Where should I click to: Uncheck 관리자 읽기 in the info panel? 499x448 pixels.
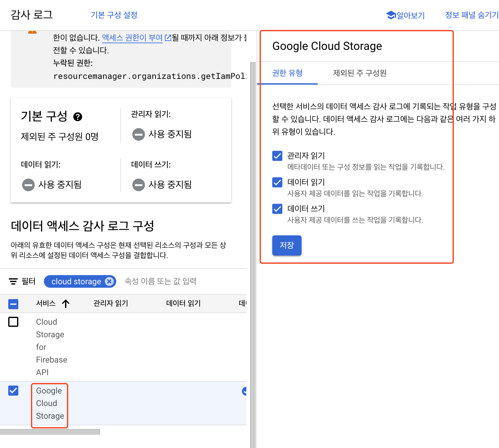[277, 156]
